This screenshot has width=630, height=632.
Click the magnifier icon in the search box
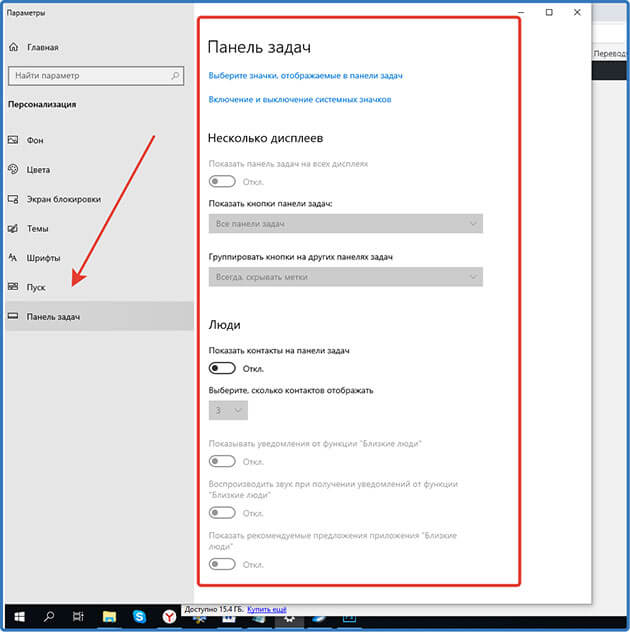[x=175, y=75]
